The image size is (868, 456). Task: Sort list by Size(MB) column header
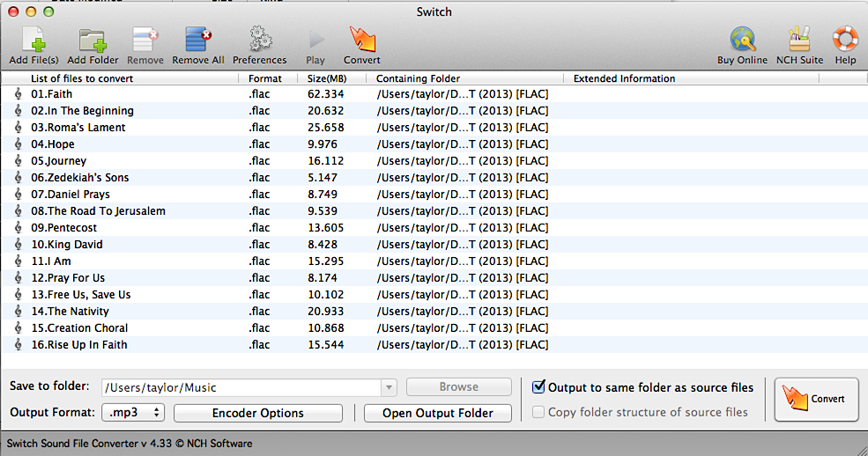click(x=326, y=78)
